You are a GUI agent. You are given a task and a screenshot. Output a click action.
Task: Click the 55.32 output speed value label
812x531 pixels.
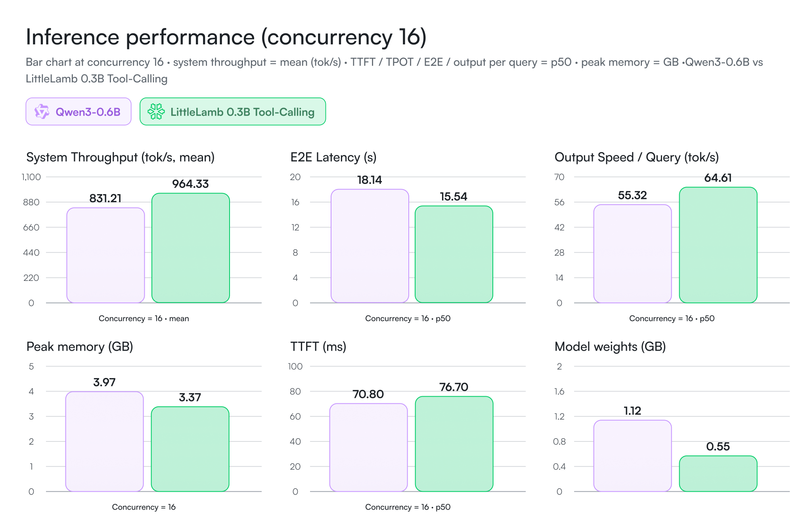pos(632,195)
